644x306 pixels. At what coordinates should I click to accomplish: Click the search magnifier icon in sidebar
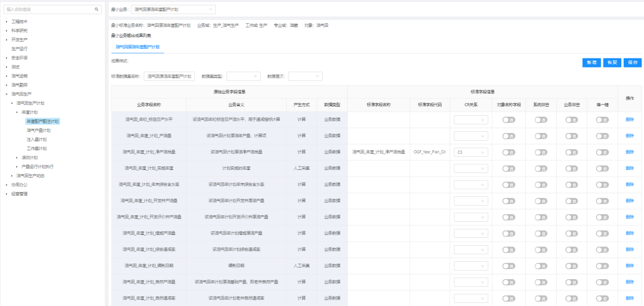click(x=97, y=10)
